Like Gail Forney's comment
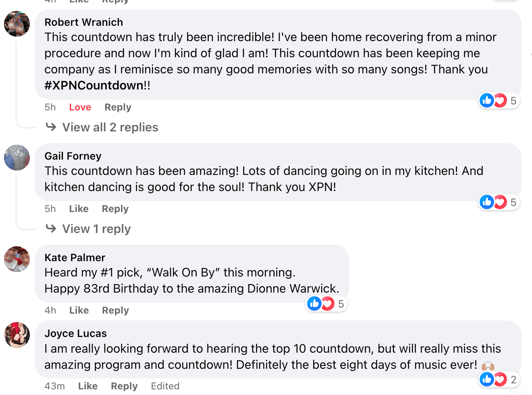 (x=79, y=209)
